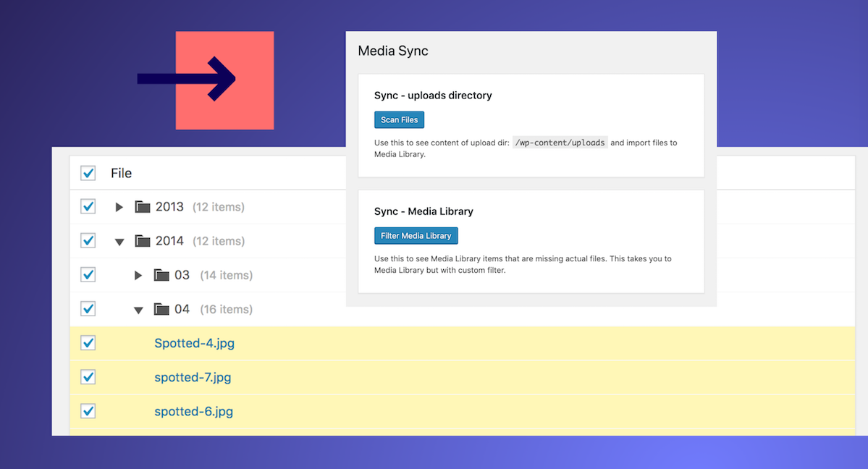Screen dimensions: 868x469
Task: Uncheck the spotted-6.jpg checkbox
Action: 88,411
